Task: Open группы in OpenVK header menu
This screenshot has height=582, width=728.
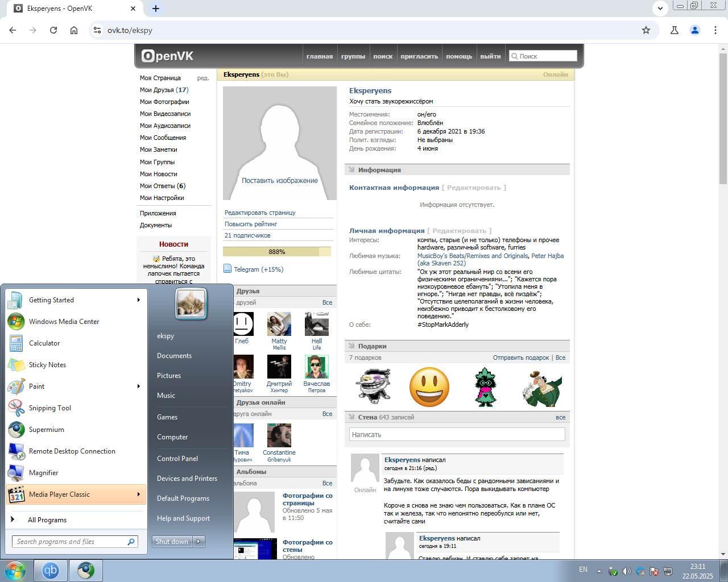Action: pyautogui.click(x=353, y=56)
